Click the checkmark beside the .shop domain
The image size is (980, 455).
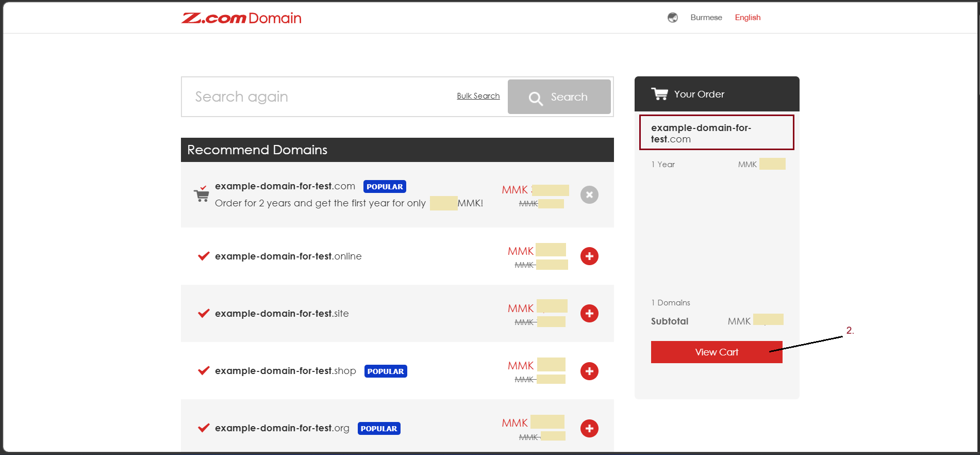tap(204, 370)
